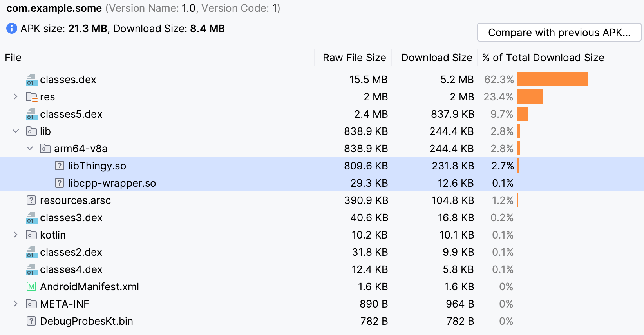The height and width of the screenshot is (335, 644).
Task: Click the lib folder icon
Action: [31, 131]
